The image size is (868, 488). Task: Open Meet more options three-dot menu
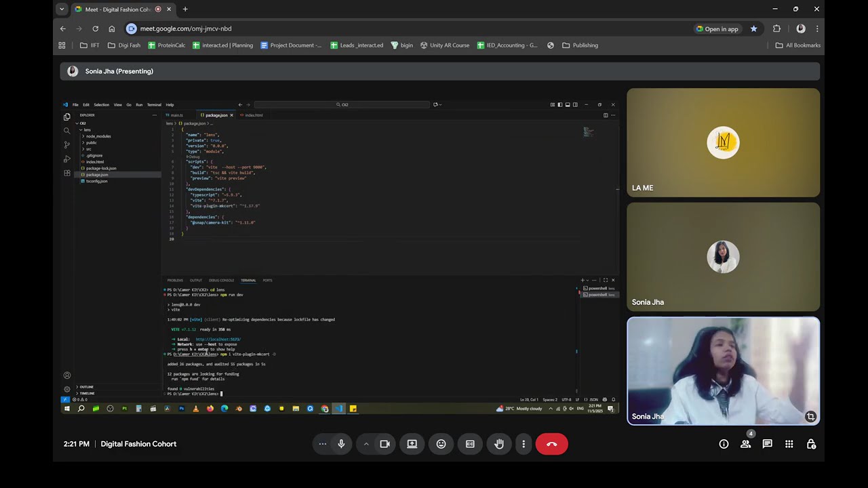(x=524, y=444)
